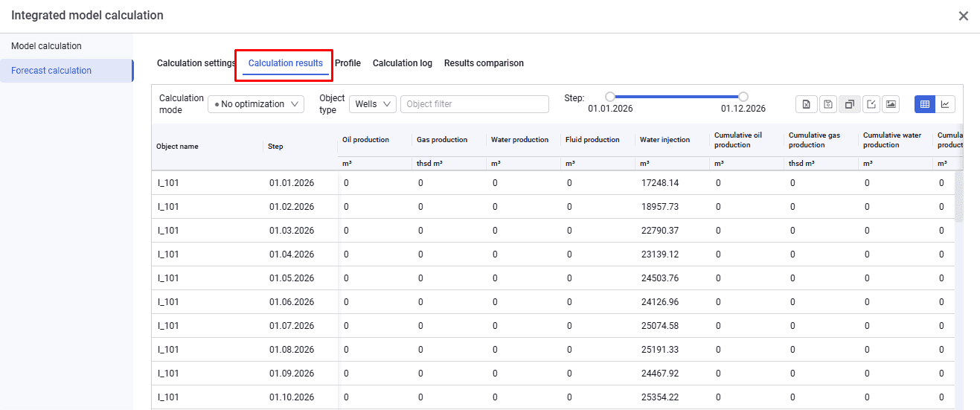
Task: Switch to the Profile tab
Action: click(x=348, y=63)
